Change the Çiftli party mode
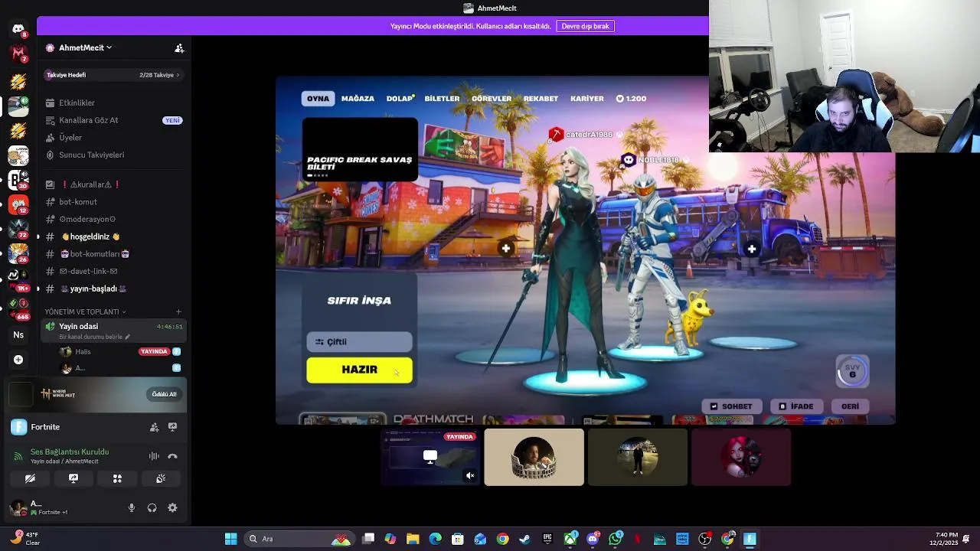Image resolution: width=980 pixels, height=551 pixels. click(359, 341)
